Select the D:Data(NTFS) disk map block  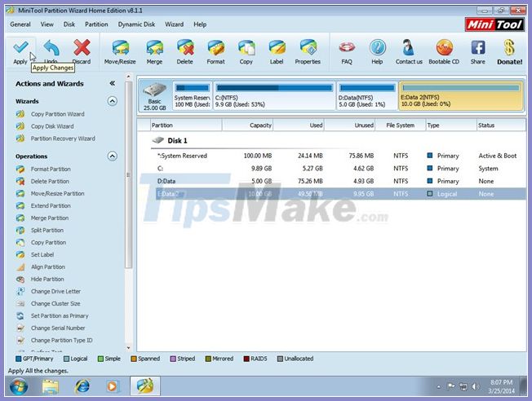click(367, 95)
